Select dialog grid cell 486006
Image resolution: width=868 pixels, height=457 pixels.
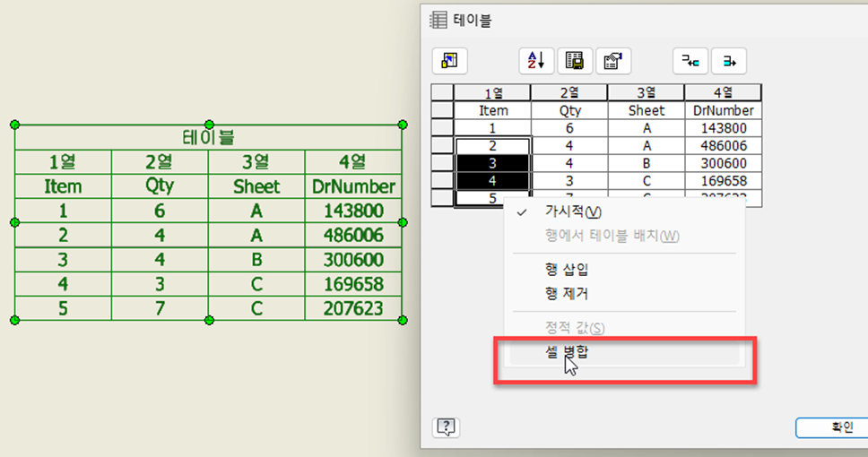click(724, 146)
